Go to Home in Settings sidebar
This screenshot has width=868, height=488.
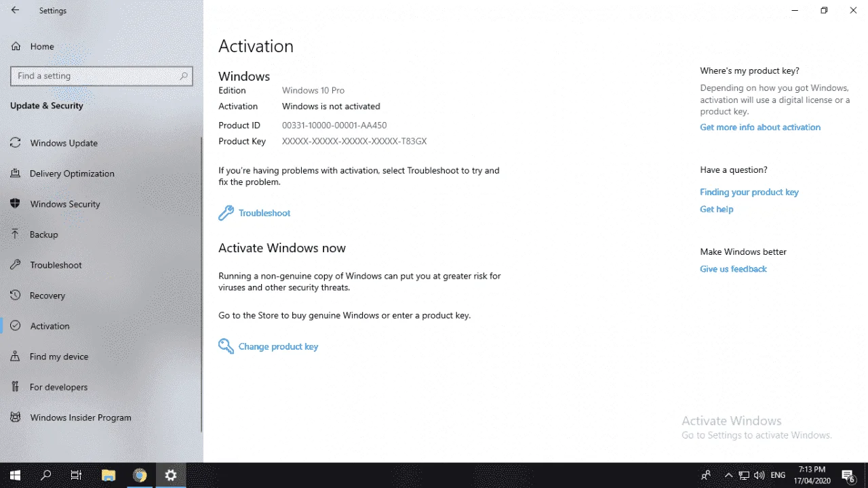click(42, 46)
